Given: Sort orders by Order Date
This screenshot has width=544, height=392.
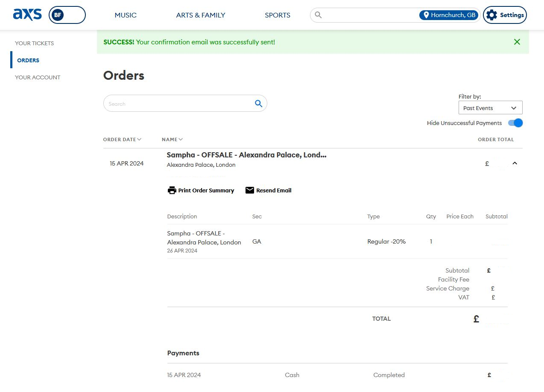Looking at the screenshot, I should [122, 139].
